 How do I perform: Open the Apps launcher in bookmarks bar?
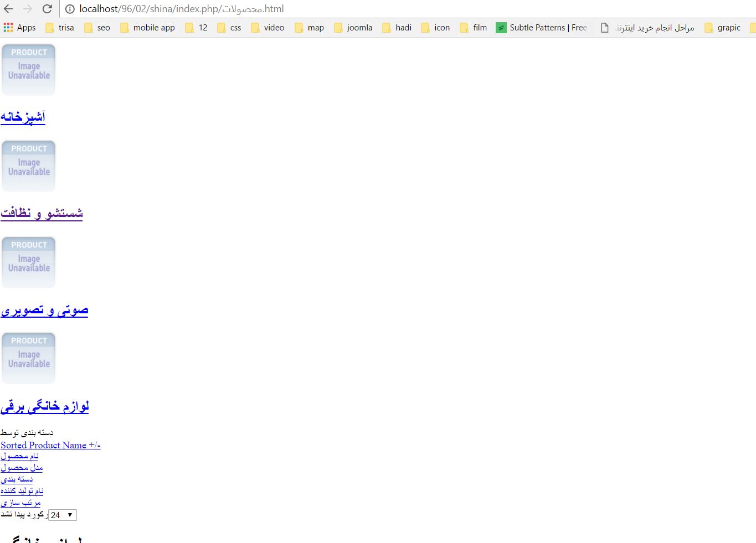[20, 28]
